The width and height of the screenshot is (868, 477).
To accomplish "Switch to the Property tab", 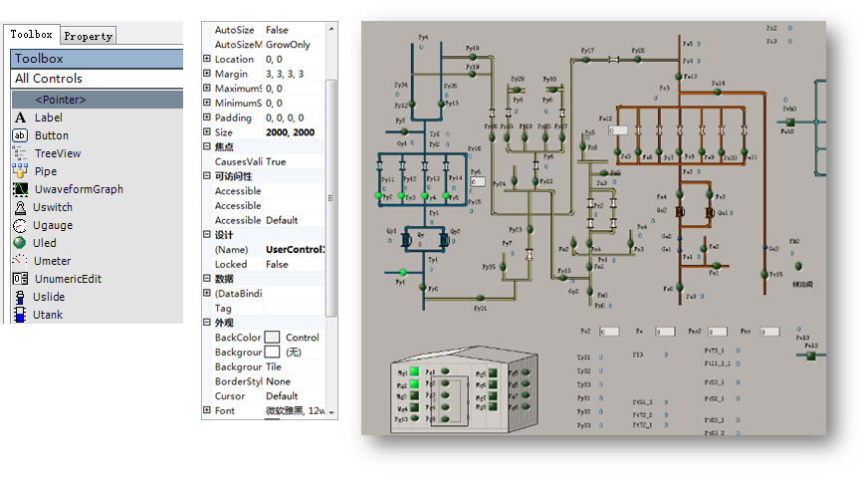I will pyautogui.click(x=89, y=36).
